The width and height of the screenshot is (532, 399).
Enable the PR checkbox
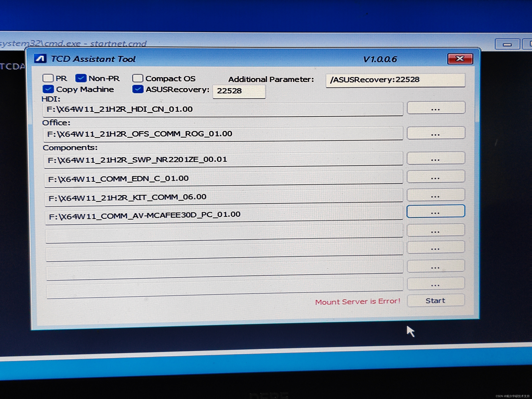pos(48,78)
